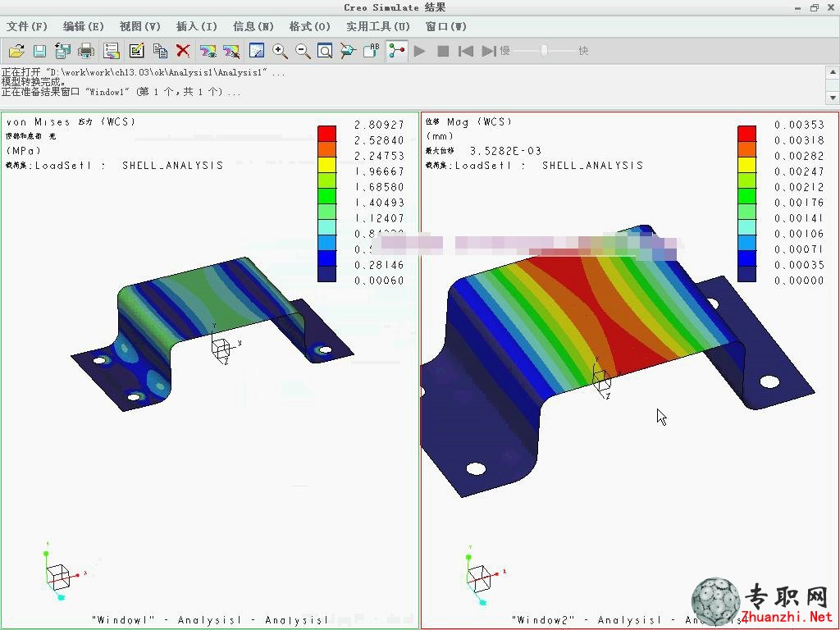Image resolution: width=840 pixels, height=630 pixels.
Task: Select the displacement legend value 0.00212
Action: (799, 187)
